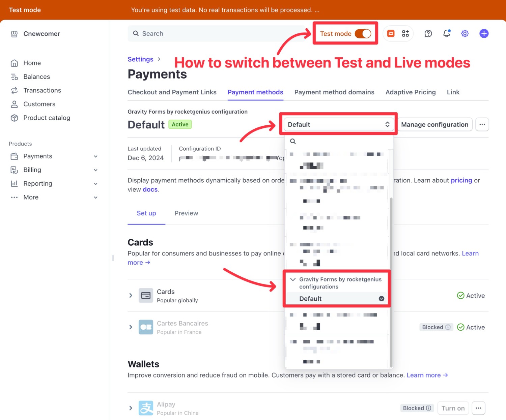Open Customers in the sidebar
Viewport: 506px width, 420px height.
pyautogui.click(x=39, y=104)
